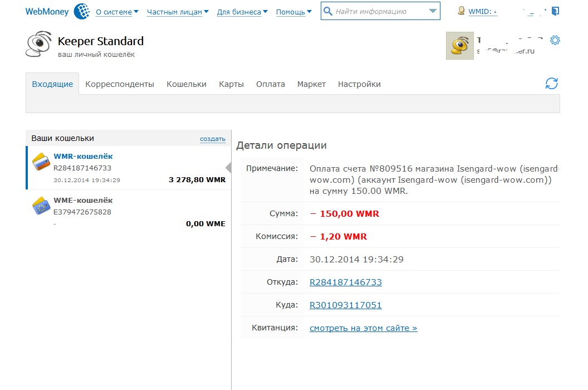This screenshot has height=390, width=588.
Task: Open profile settings gear icon
Action: click(555, 40)
